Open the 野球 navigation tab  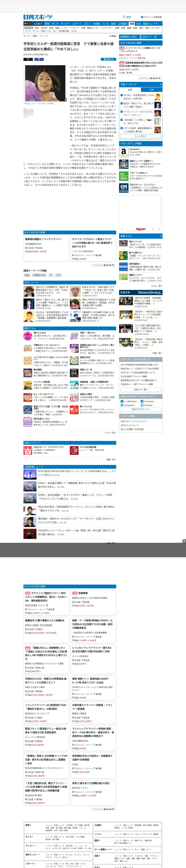(47, 24)
